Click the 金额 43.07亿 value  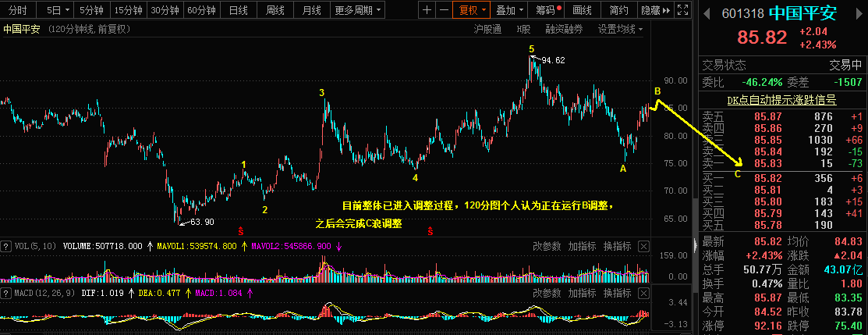click(843, 270)
